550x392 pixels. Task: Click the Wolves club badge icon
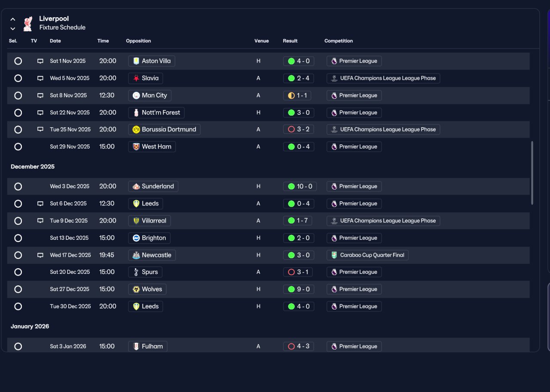coord(136,289)
